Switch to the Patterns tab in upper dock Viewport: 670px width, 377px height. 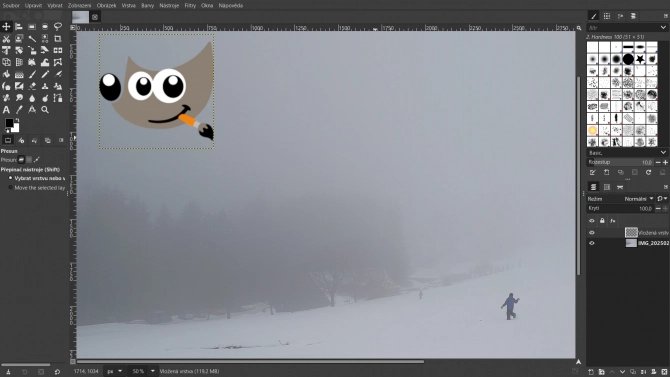point(607,16)
